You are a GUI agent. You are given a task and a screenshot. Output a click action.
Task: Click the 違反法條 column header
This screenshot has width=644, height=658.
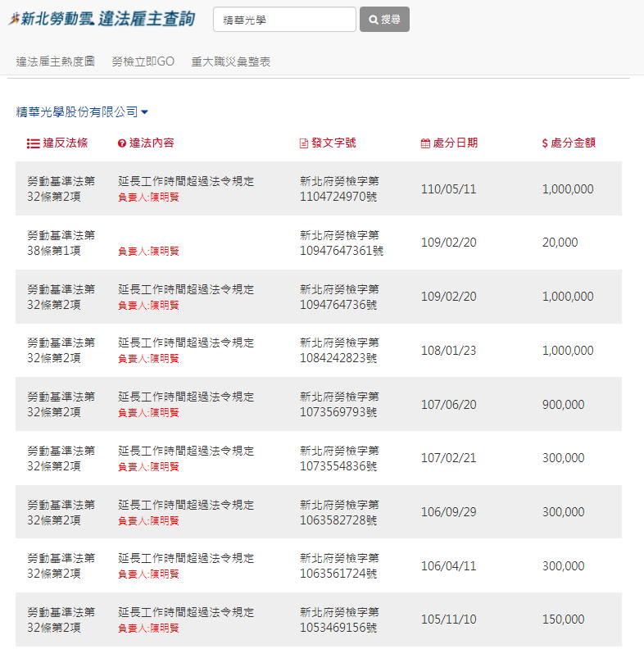click(57, 143)
